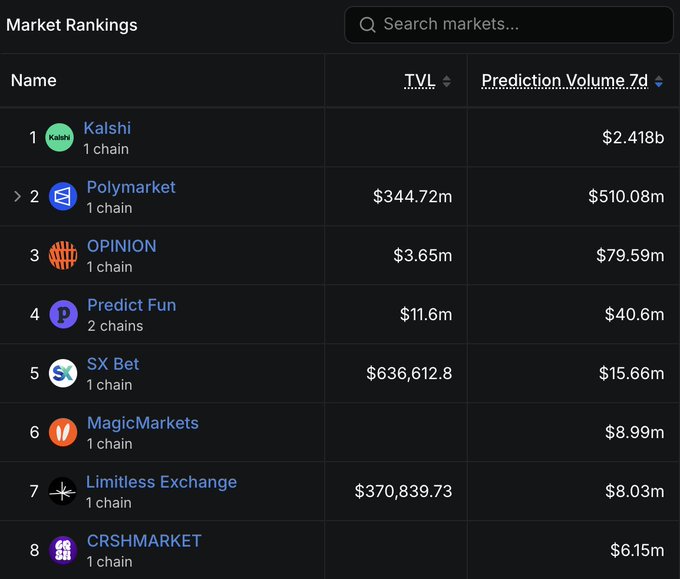Select Limitless Exchange volume $8.03m
This screenshot has width=680, height=579.
tap(635, 491)
